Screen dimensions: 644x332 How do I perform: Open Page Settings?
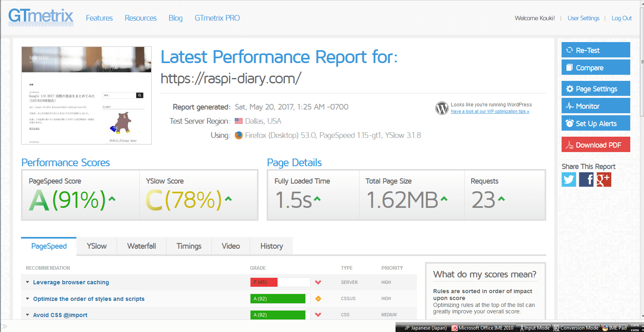(x=596, y=89)
